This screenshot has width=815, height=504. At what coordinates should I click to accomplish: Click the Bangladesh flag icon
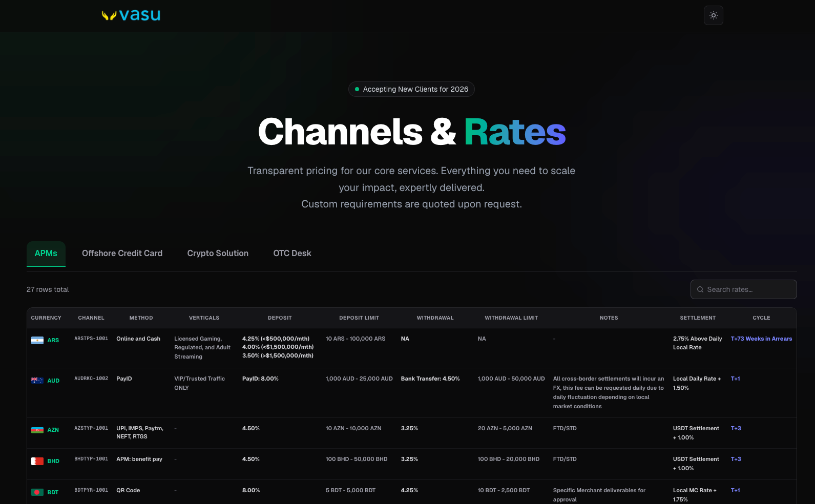point(37,492)
